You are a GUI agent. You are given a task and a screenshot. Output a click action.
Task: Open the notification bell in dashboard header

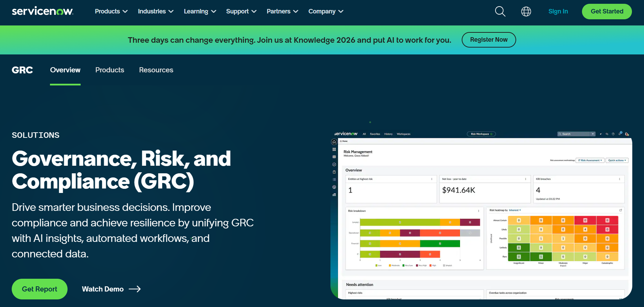[x=620, y=134]
